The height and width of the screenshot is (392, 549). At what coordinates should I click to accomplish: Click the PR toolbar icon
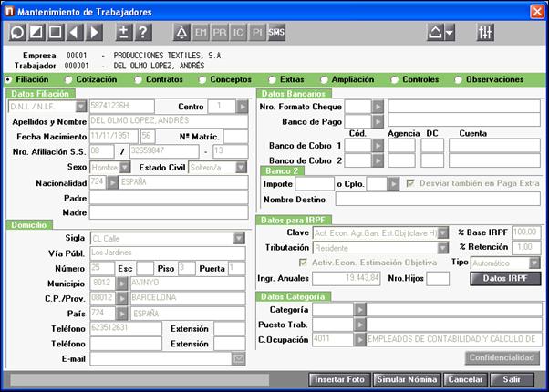pos(220,33)
